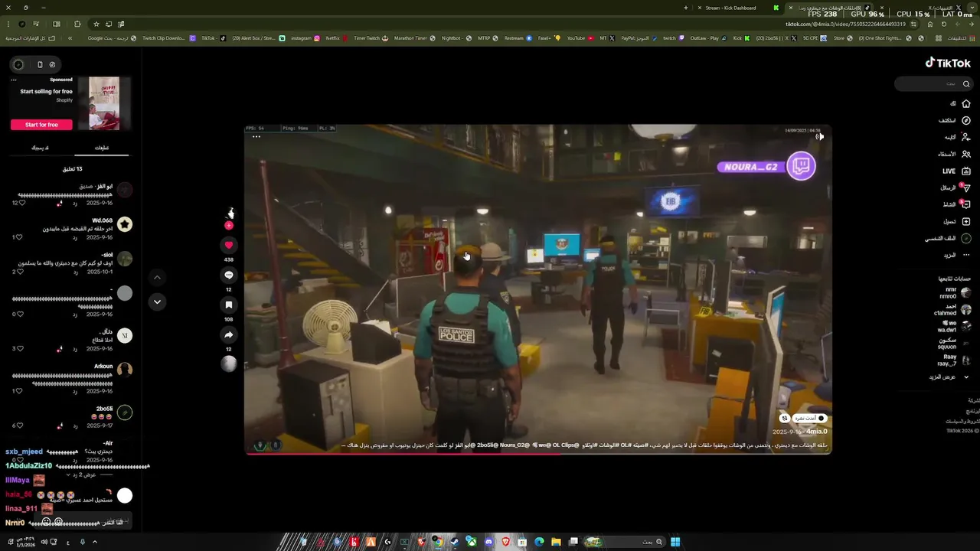Toggle video volume speaker icon
This screenshot has width=980, height=551.
[x=819, y=137]
